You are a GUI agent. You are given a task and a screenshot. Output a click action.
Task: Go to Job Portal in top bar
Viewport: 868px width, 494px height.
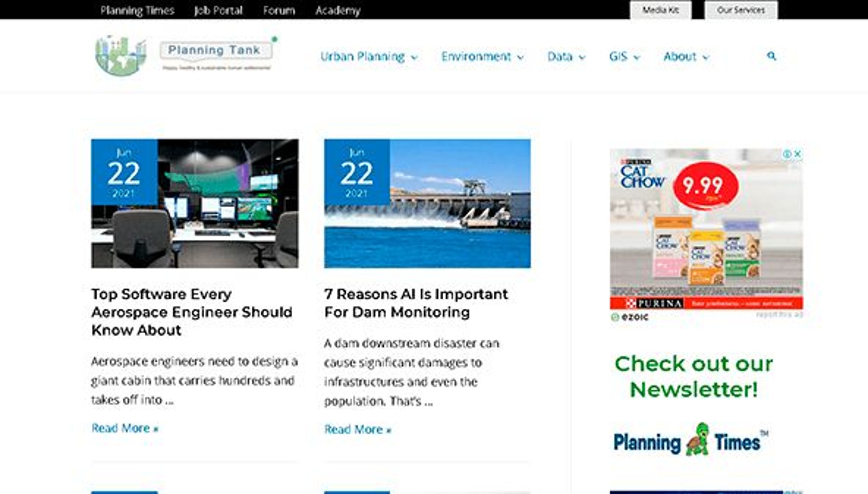pos(218,10)
